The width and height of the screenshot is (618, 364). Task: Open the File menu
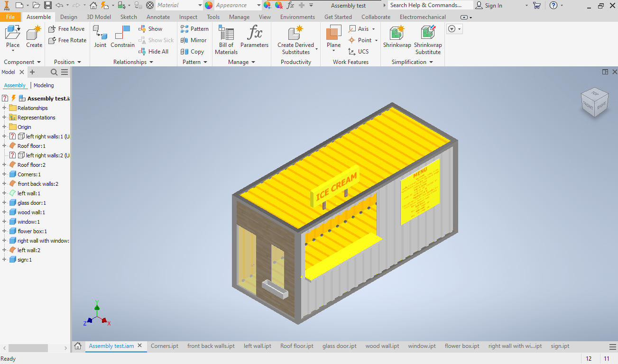tap(10, 17)
